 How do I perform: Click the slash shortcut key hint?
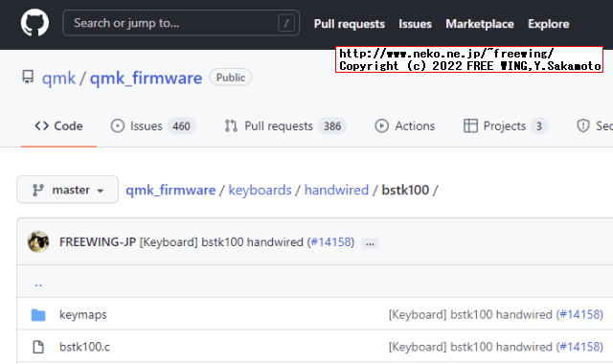[286, 23]
